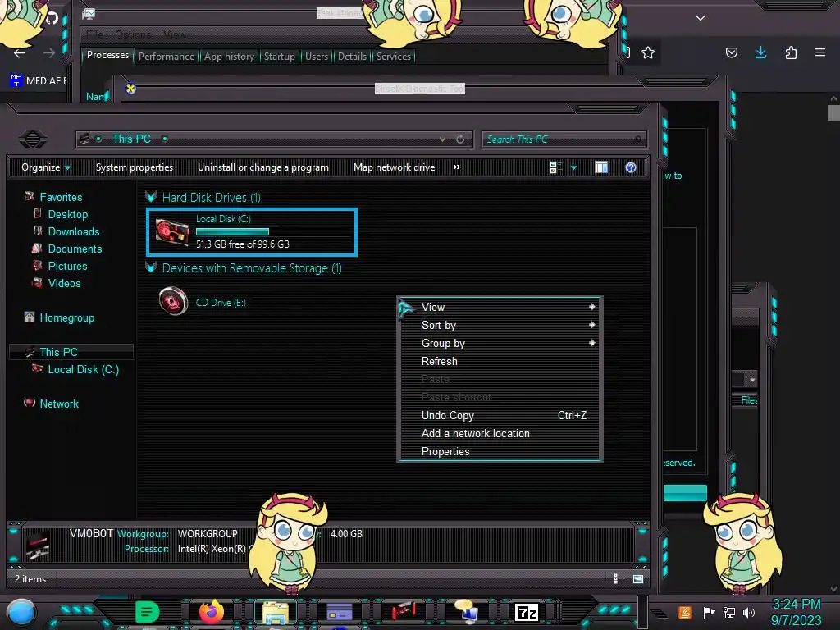840x630 pixels.
Task: Open the view options dropdown arrow
Action: click(x=573, y=167)
